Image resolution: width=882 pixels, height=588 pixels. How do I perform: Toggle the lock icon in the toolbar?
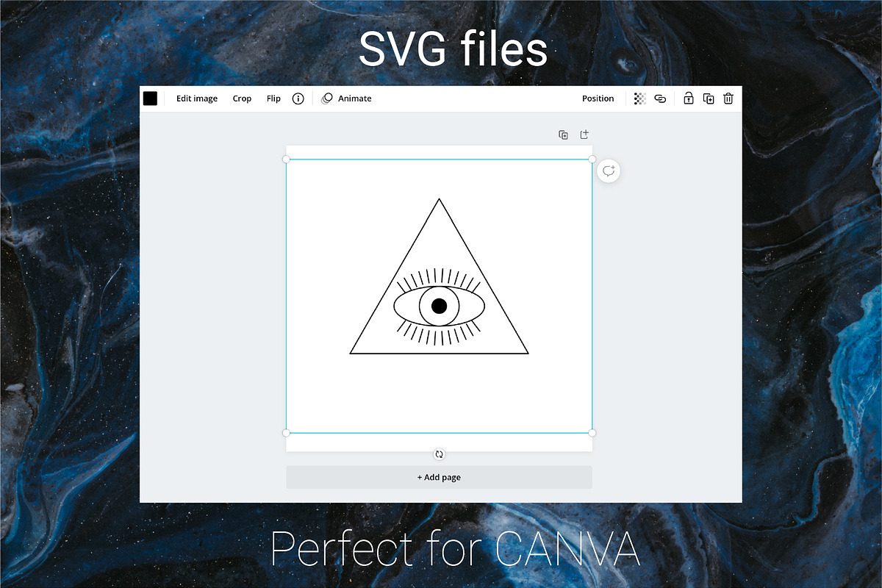[x=689, y=98]
